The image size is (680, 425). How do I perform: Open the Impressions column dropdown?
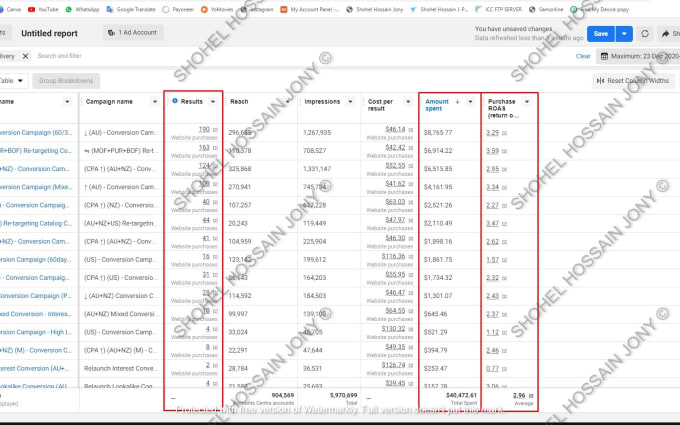[350, 101]
